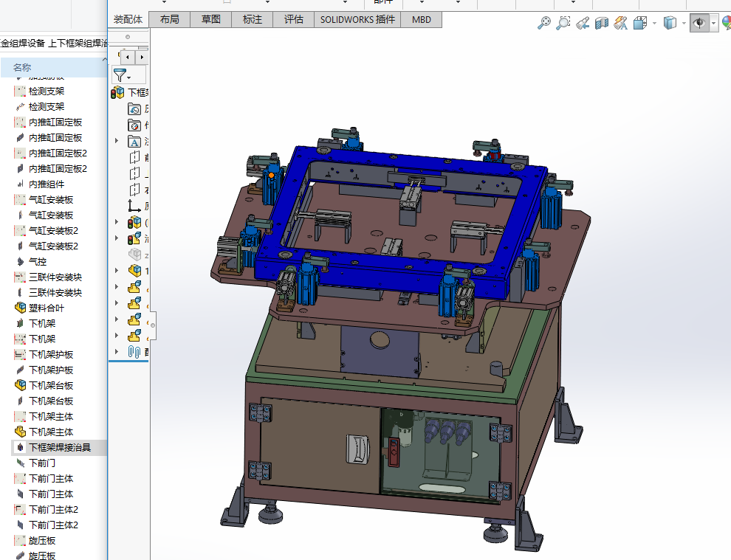Click the Display Style icon
Image resolution: width=731 pixels, height=560 pixels.
(x=670, y=24)
